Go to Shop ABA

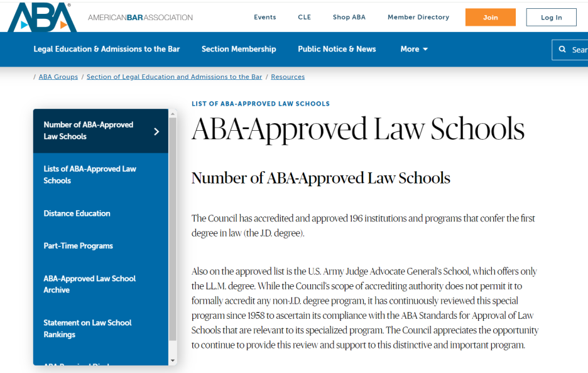tap(349, 17)
